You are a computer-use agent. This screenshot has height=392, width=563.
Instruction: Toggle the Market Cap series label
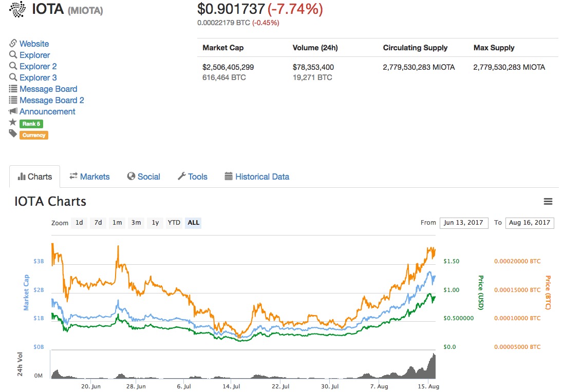tap(26, 292)
